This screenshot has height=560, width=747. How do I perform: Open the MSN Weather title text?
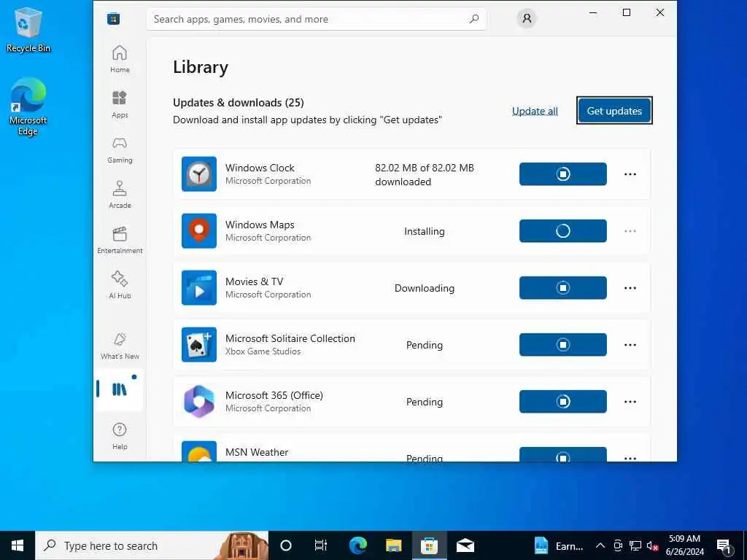256,452
